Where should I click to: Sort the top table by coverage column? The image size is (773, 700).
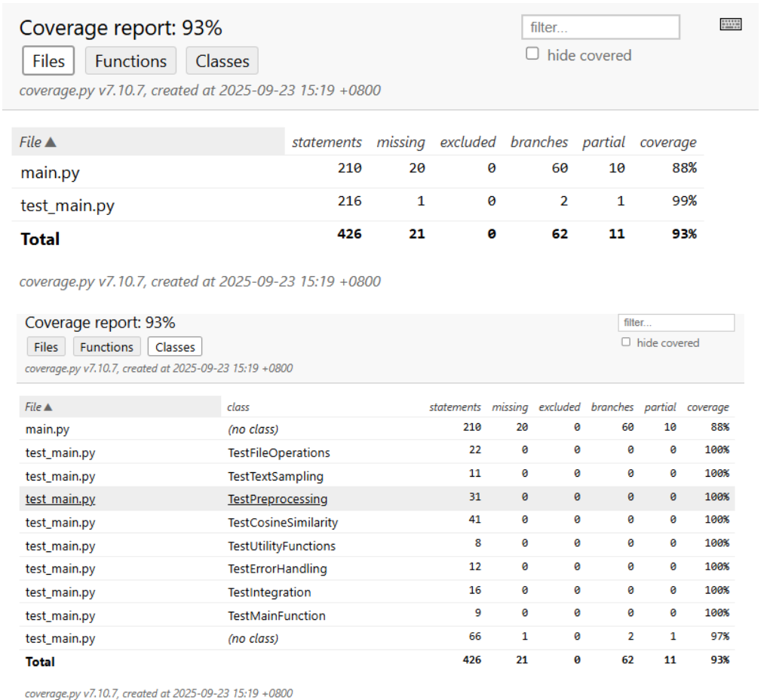pos(667,142)
